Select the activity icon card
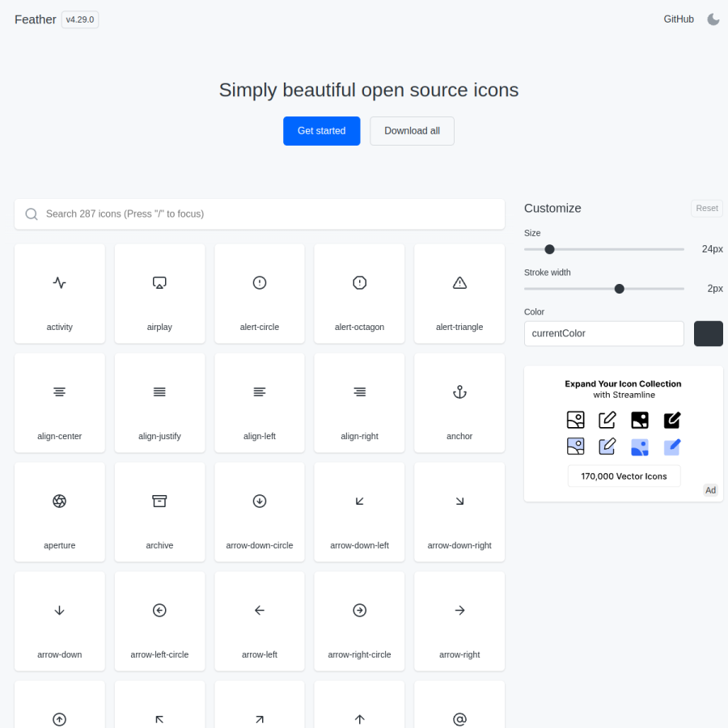The width and height of the screenshot is (728, 728). pos(59,294)
